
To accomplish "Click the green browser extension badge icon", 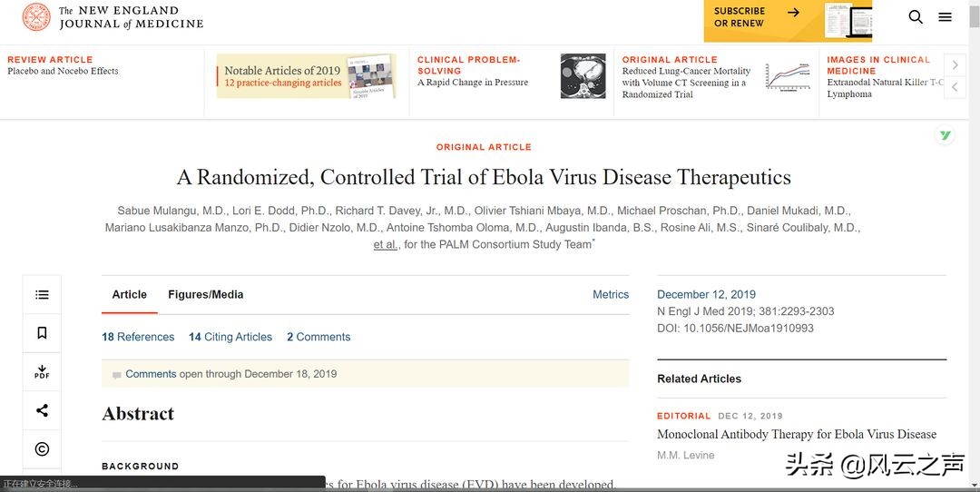I will click(x=946, y=135).
